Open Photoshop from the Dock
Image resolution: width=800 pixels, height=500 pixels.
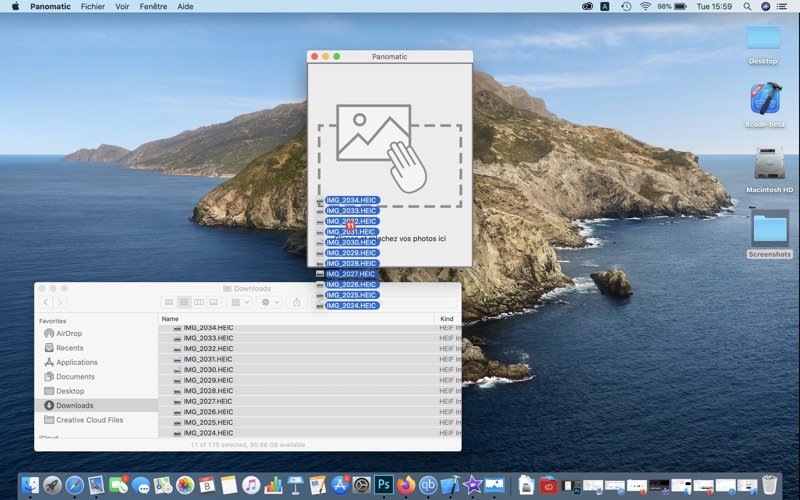pos(384,485)
